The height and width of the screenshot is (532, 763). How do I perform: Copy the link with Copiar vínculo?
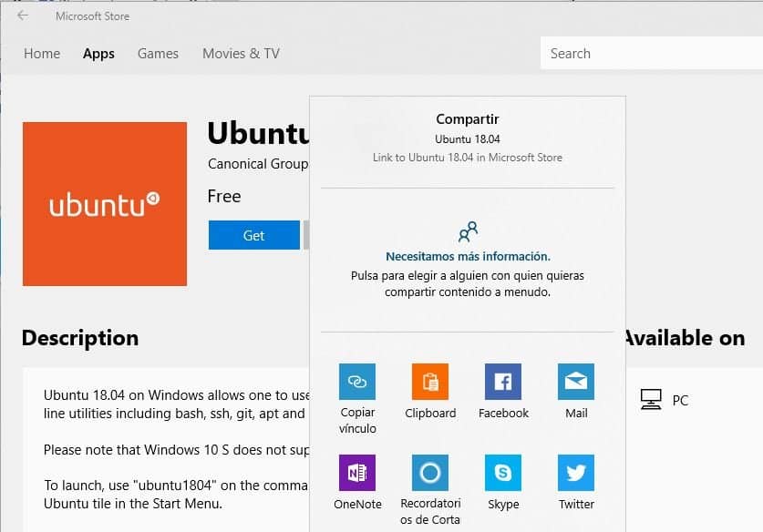[357, 382]
